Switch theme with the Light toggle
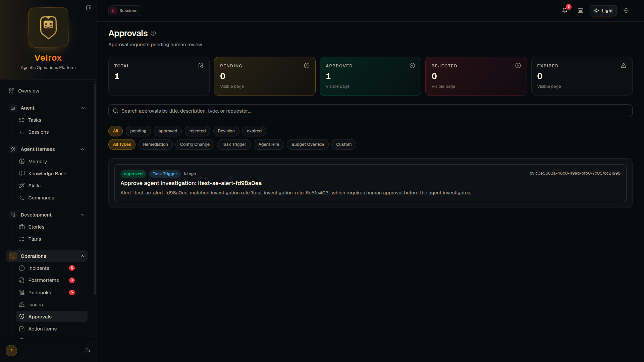 click(603, 11)
